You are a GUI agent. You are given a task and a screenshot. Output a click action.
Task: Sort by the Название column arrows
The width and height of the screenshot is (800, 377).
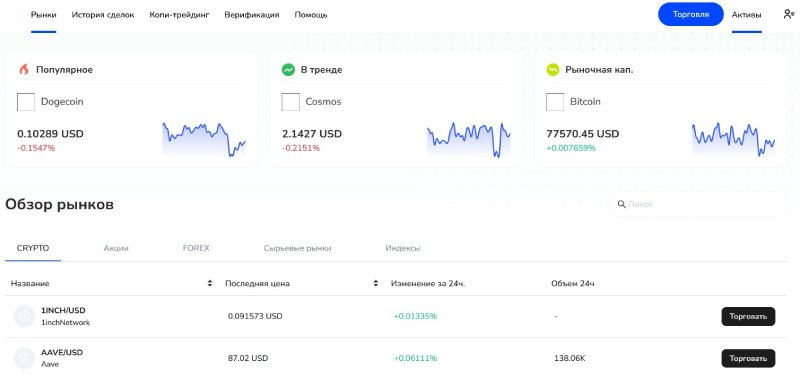coord(210,283)
